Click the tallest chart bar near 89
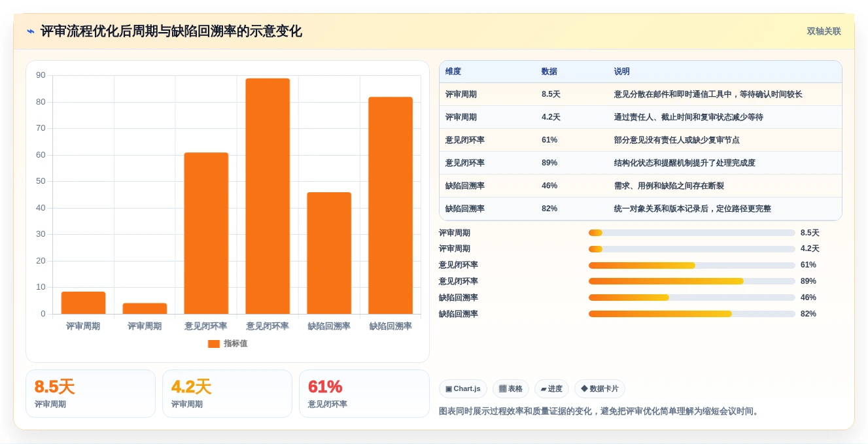 coord(268,196)
